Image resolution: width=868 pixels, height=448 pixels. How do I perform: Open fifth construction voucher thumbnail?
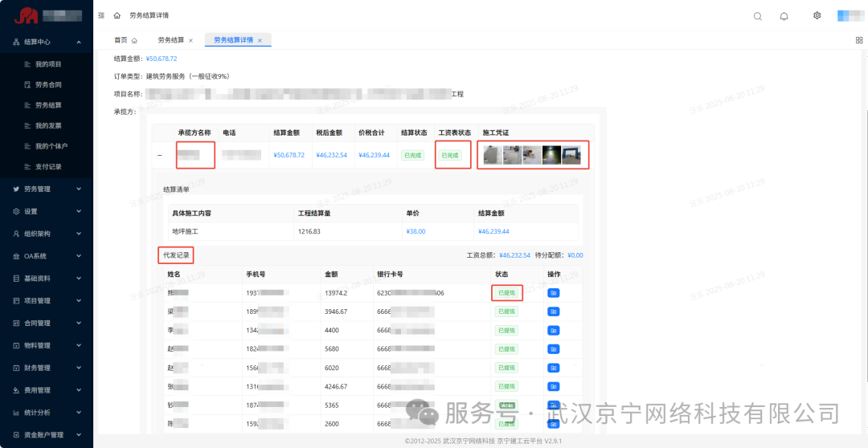pos(571,155)
